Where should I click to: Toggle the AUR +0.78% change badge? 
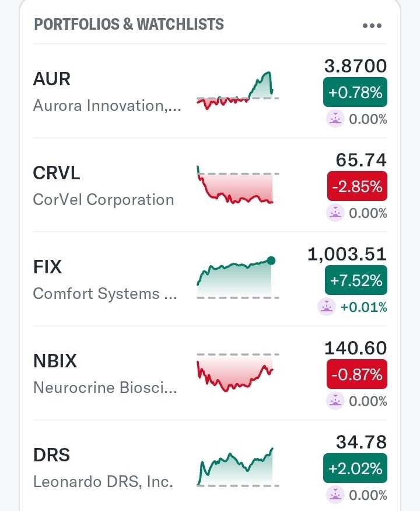(x=355, y=92)
